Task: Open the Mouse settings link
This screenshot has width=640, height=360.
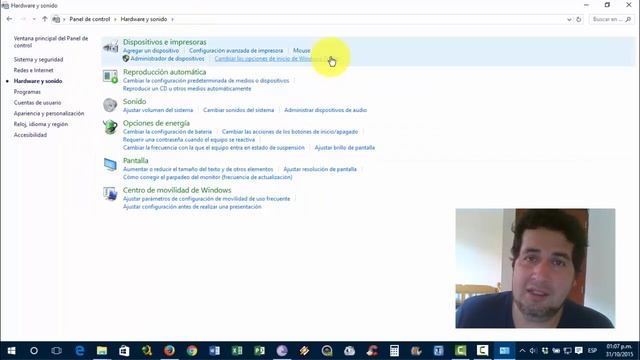Action: (302, 51)
